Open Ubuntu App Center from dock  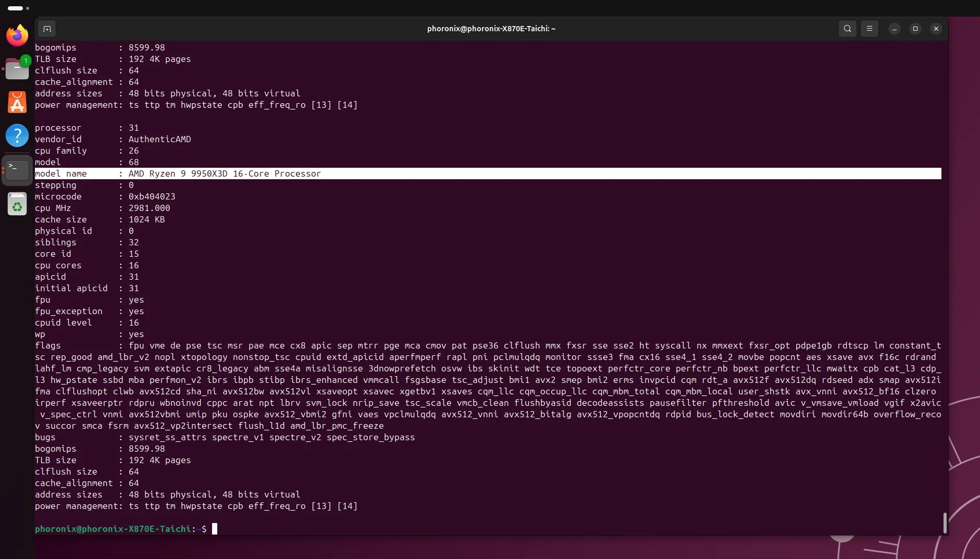pyautogui.click(x=17, y=102)
